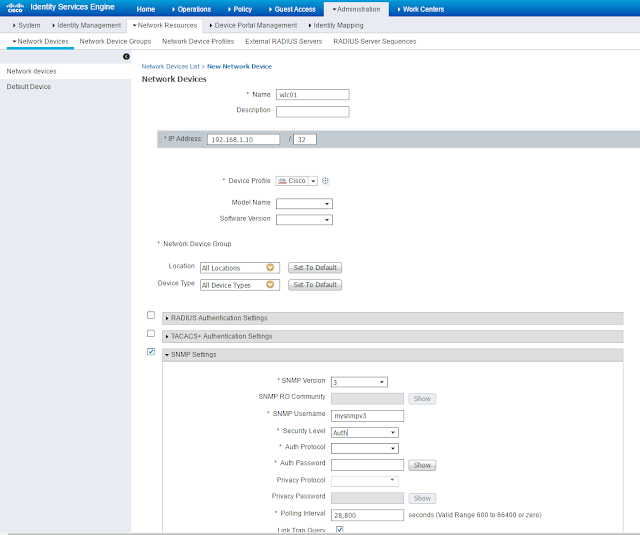Click the IP Address input field
The height and width of the screenshot is (535, 640).
pos(243,139)
